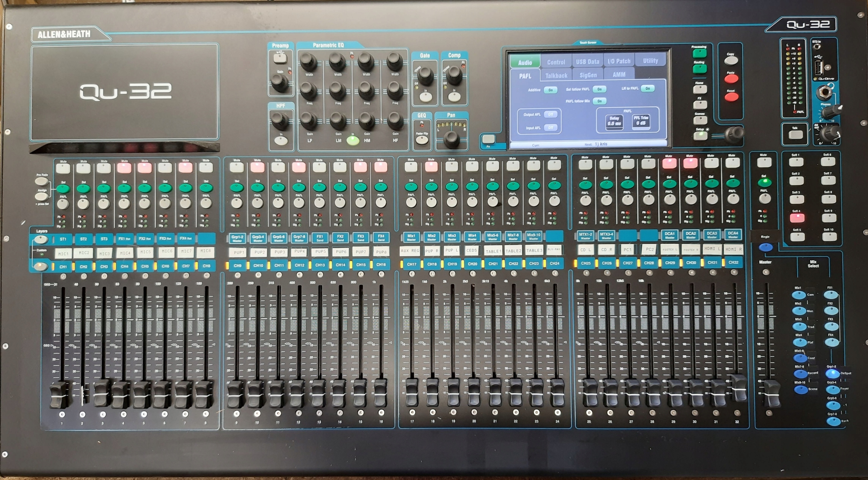Switch to the I/O Patch tab
Viewport: 868px width, 480px height.
point(619,61)
